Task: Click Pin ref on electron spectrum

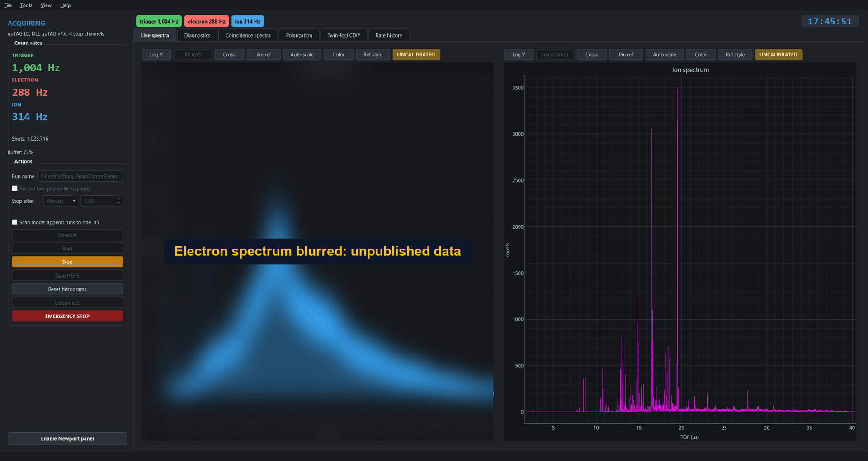Action: point(264,55)
